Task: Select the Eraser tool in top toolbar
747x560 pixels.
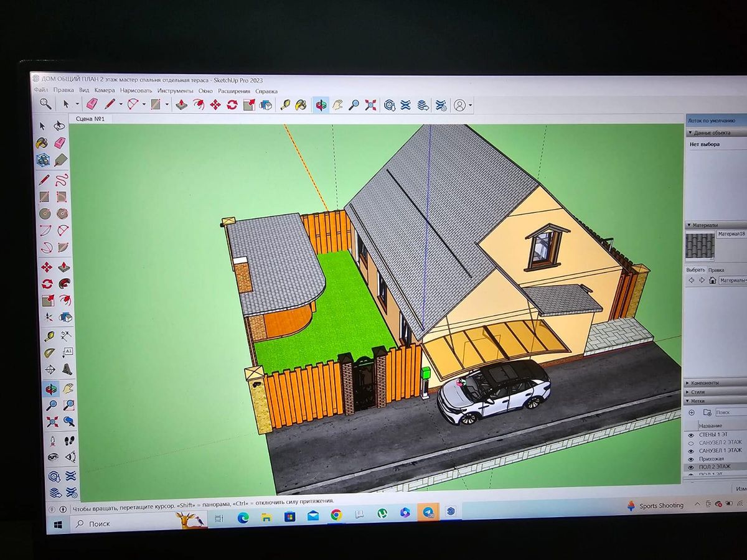Action: click(92, 105)
